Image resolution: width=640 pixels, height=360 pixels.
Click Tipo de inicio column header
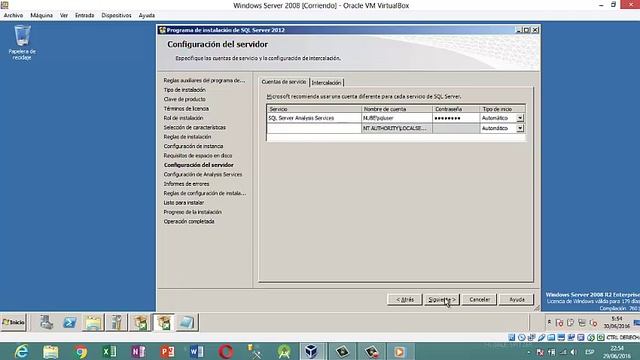click(x=502, y=109)
